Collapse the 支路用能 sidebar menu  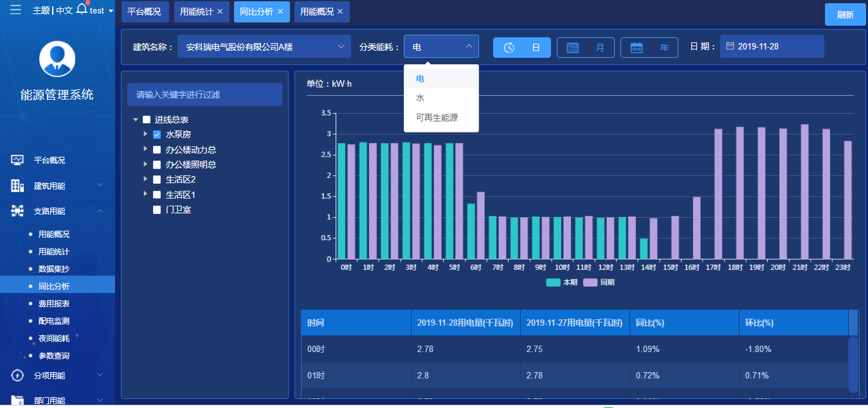click(100, 210)
